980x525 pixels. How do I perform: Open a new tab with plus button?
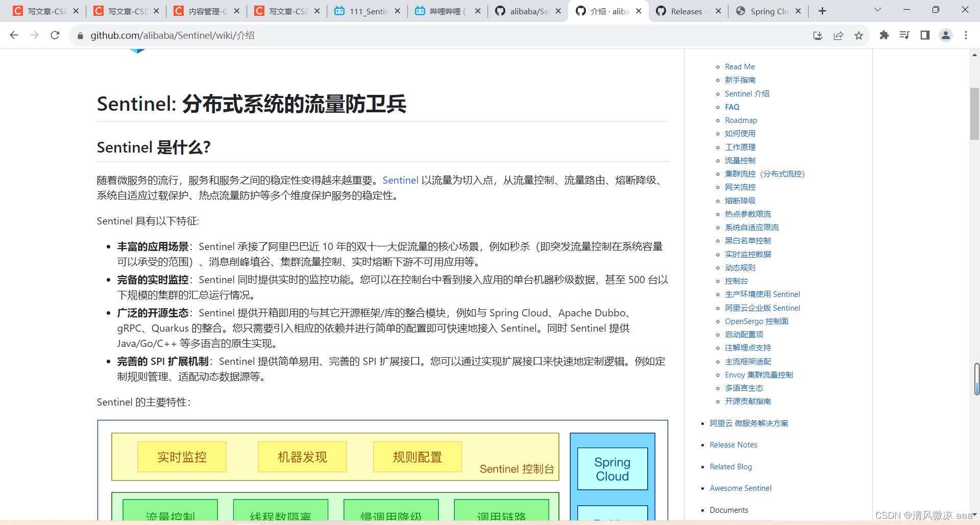pyautogui.click(x=822, y=11)
